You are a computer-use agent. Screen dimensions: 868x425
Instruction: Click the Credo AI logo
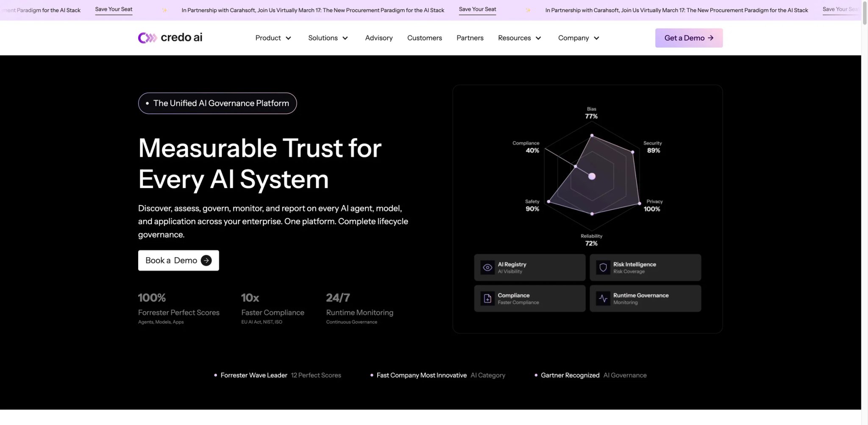(170, 38)
